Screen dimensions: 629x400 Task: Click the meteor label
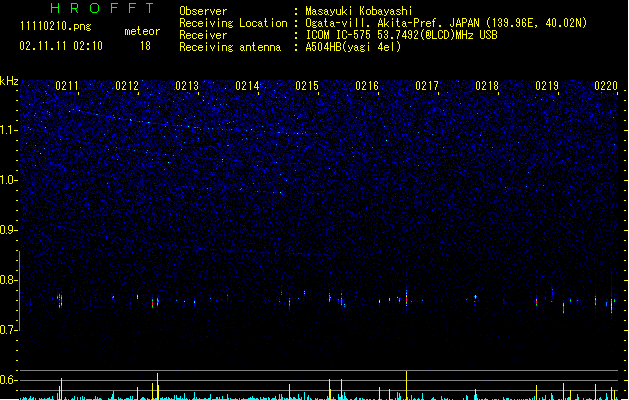point(142,31)
